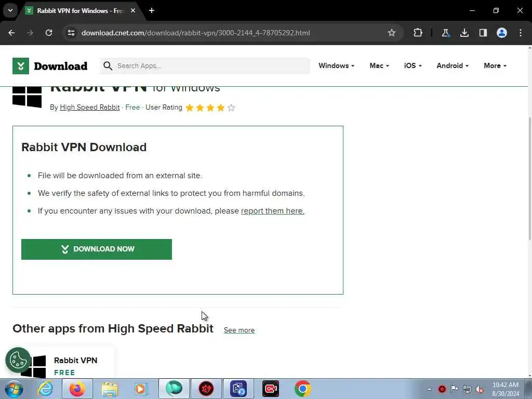532x399 pixels.
Task: Expand the iOS menu
Action: [413, 66]
